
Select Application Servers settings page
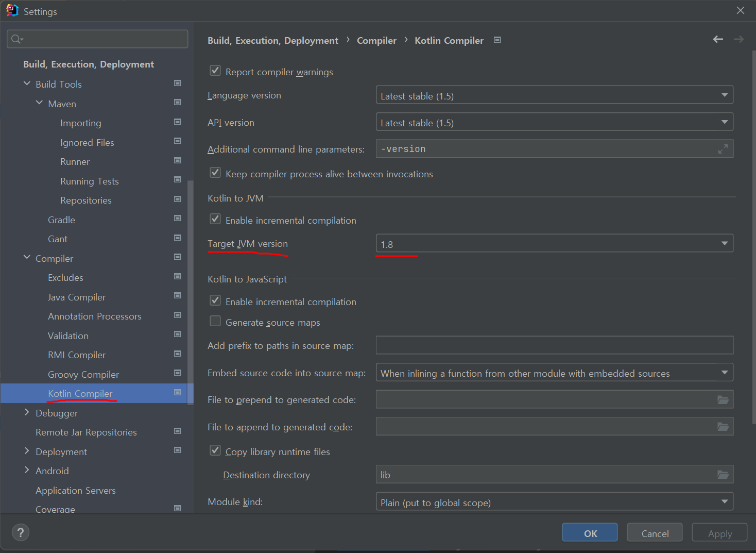click(76, 490)
